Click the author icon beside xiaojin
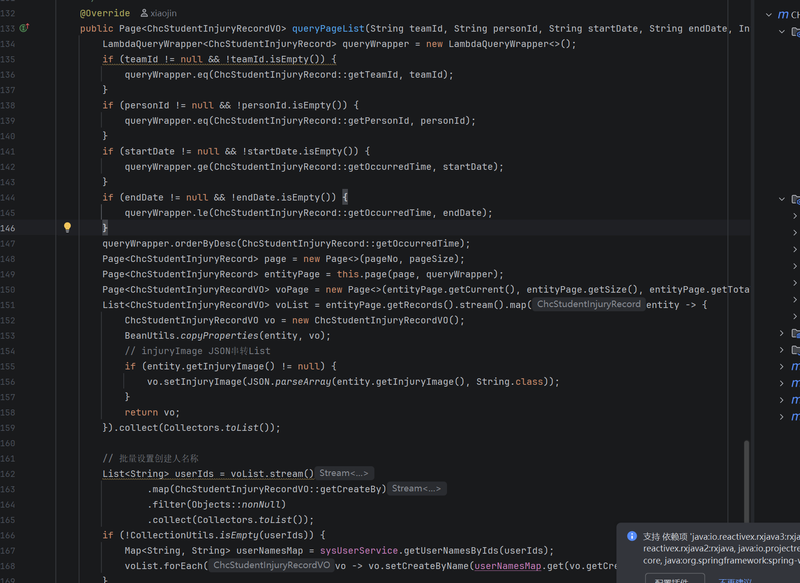 click(144, 13)
